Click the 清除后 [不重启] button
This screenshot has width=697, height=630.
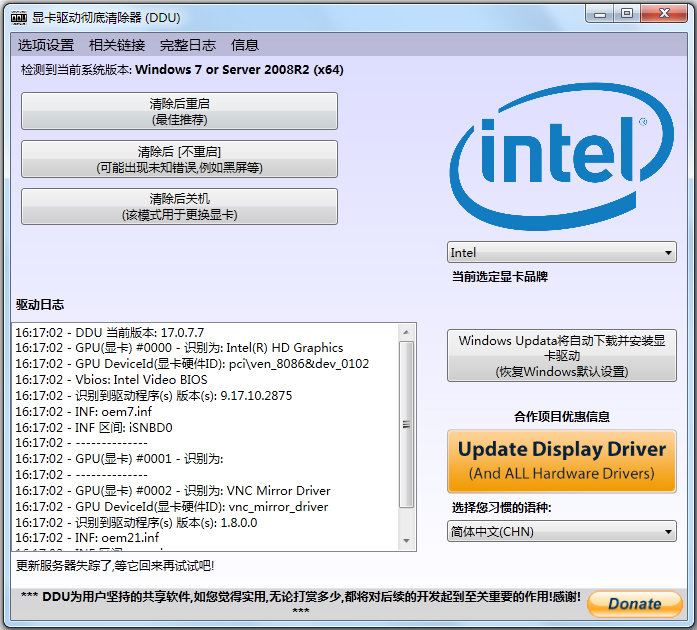(180, 159)
